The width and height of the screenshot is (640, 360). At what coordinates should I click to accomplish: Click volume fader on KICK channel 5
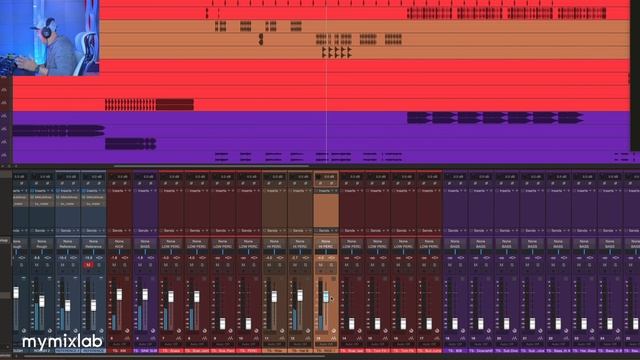click(x=119, y=294)
